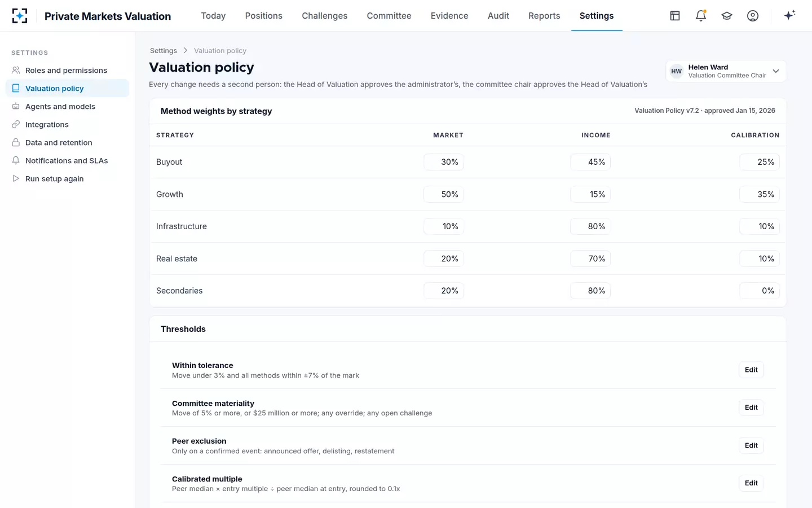The width and height of the screenshot is (812, 508).
Task: Click the Secondaries calibration weight field
Action: [760, 291]
